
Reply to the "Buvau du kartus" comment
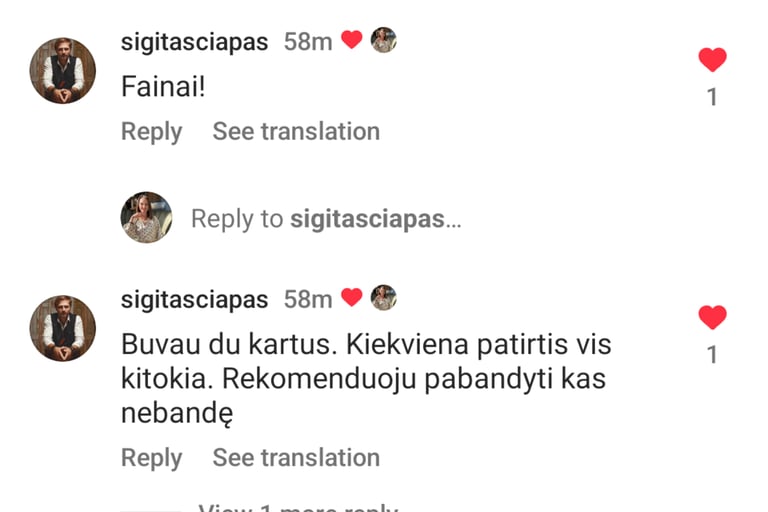coord(151,458)
